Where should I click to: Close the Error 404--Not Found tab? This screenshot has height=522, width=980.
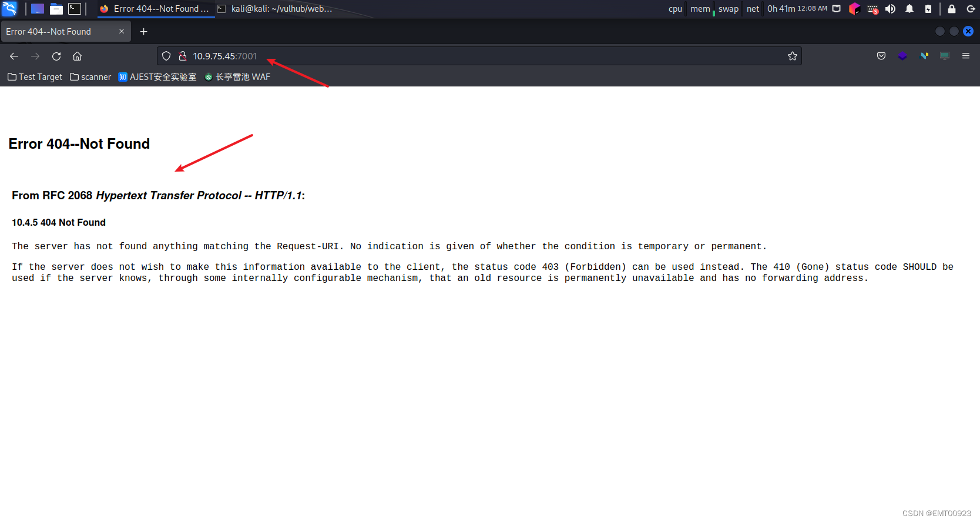pyautogui.click(x=122, y=32)
